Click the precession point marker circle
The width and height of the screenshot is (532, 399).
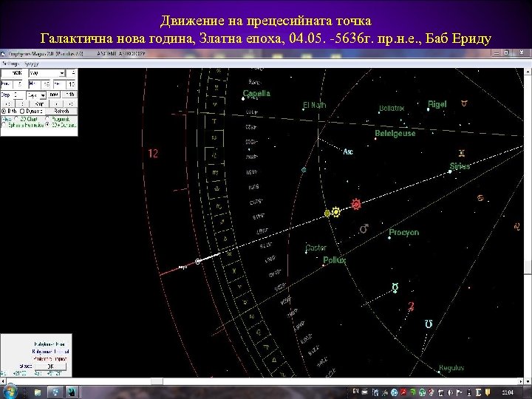point(198,262)
